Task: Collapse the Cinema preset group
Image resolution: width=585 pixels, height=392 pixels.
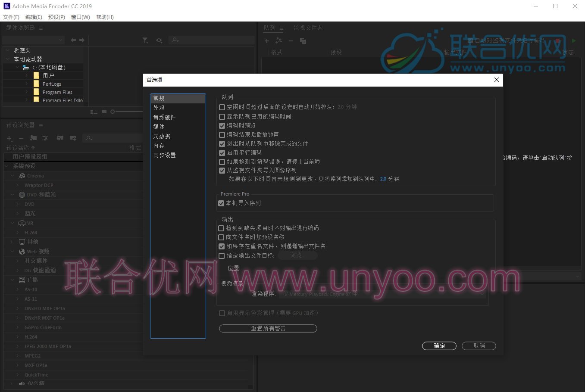Action: (x=13, y=176)
